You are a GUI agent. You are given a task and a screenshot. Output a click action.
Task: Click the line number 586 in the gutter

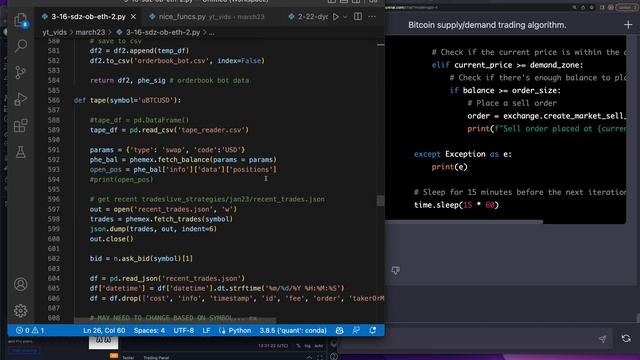click(x=53, y=100)
